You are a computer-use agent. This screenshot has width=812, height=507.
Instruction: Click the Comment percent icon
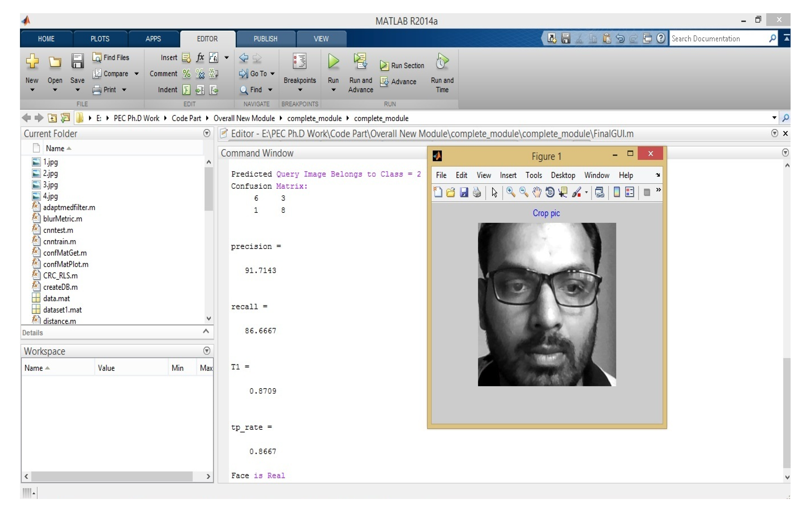click(187, 74)
